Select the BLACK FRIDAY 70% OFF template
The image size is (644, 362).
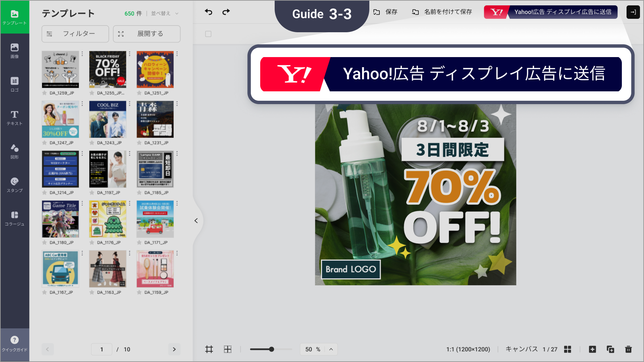(x=107, y=70)
